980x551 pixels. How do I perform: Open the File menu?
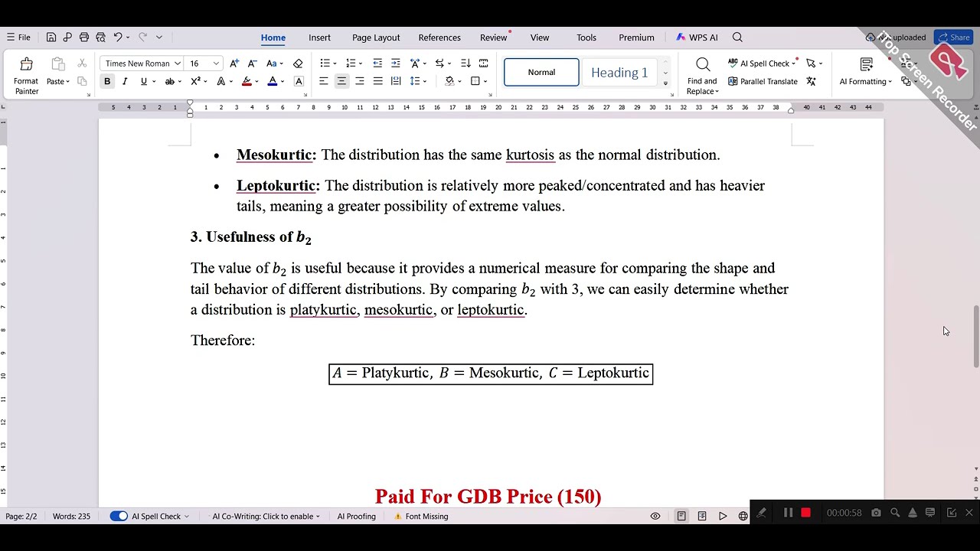(x=18, y=37)
